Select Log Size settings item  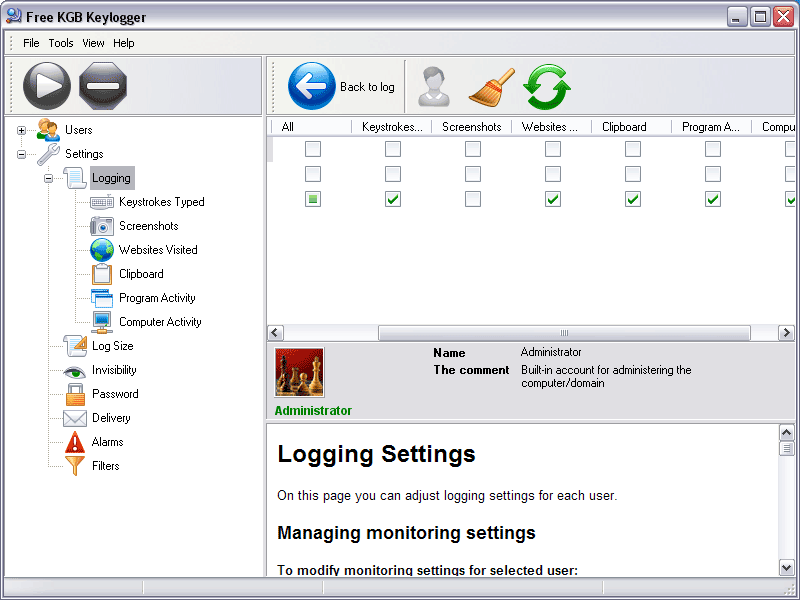click(113, 346)
